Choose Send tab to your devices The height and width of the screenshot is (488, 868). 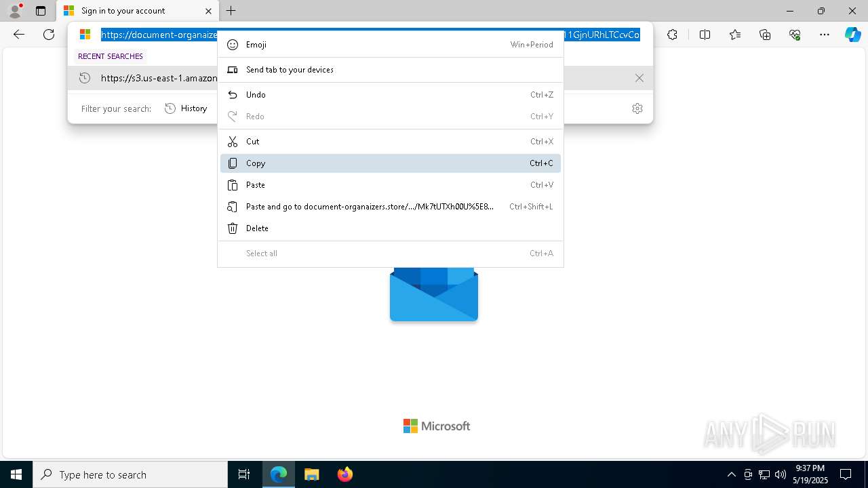click(391, 70)
